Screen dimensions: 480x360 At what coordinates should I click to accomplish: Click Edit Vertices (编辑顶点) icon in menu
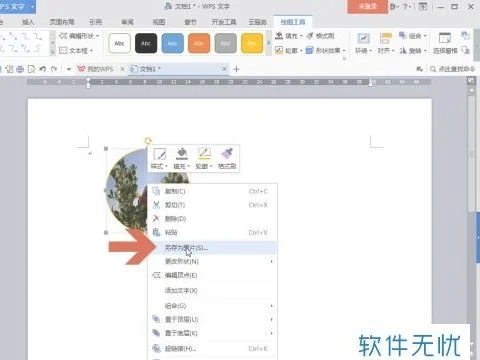pos(156,275)
